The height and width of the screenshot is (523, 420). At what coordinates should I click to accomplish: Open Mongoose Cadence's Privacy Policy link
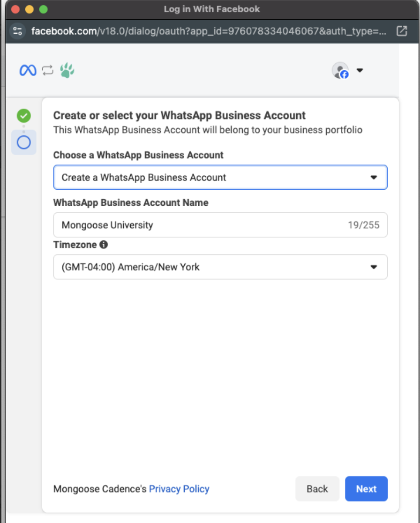point(179,489)
